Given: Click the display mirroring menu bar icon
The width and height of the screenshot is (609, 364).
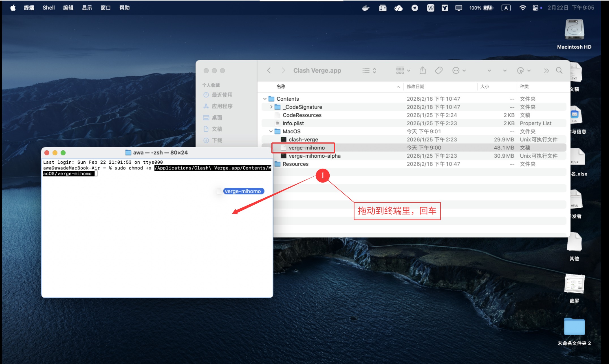Looking at the screenshot, I should 458,8.
